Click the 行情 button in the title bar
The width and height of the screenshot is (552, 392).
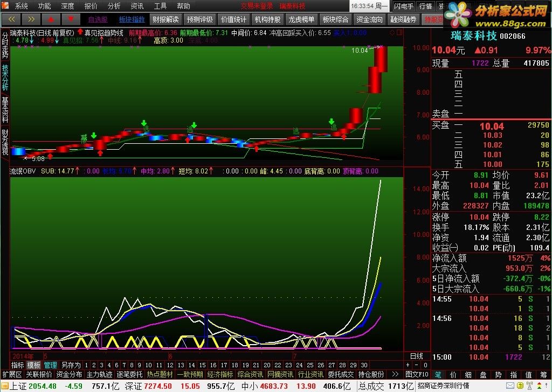pos(426,6)
